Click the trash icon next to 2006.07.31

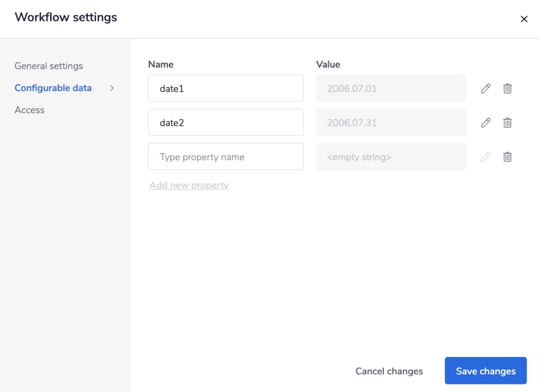pos(507,122)
